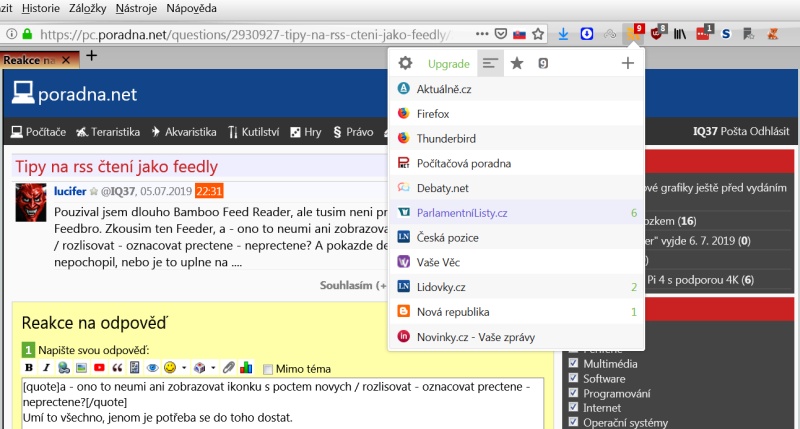
Task: Open ParlamentníListy.cz feed with 6 unread
Action: coord(516,213)
